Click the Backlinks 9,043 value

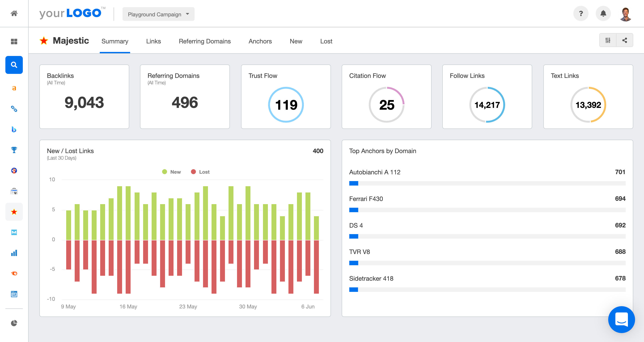point(84,103)
